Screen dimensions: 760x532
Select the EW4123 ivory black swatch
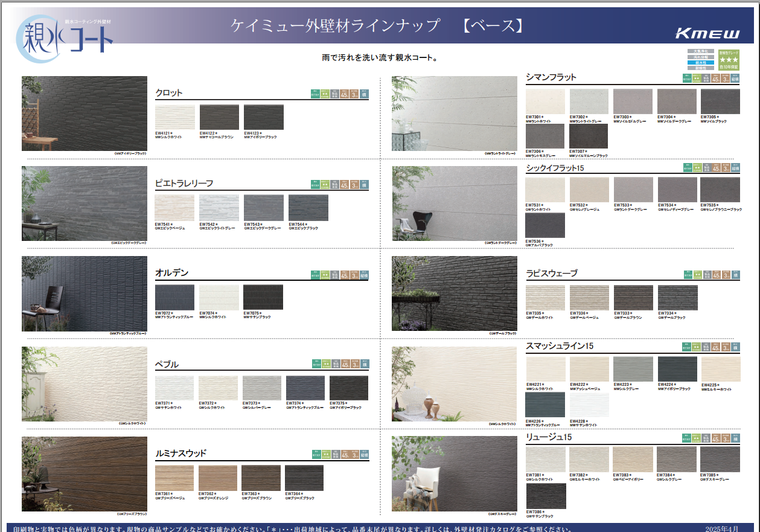point(264,117)
